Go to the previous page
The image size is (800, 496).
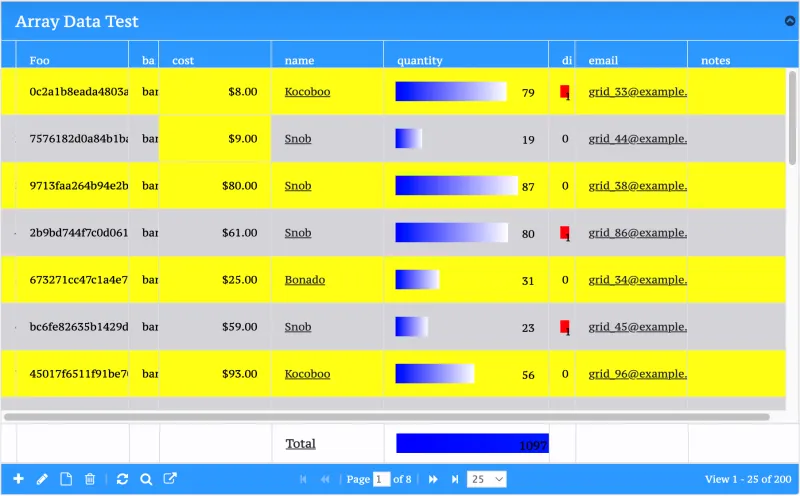click(x=325, y=479)
